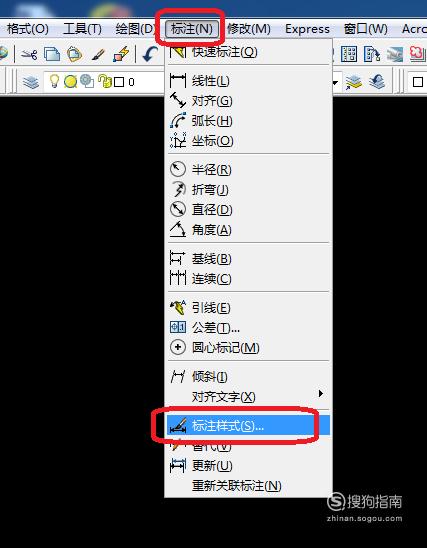Click the Copy toolbar icon

52,54
